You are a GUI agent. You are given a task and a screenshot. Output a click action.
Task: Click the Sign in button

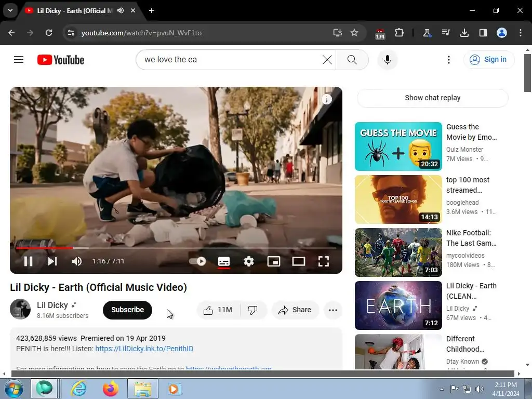(x=489, y=60)
